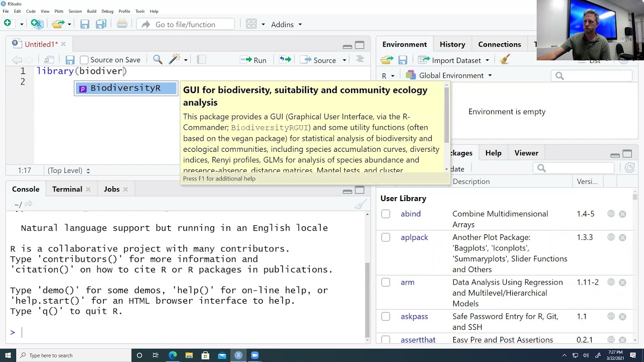Expand the workspace panes dropdown arrow
This screenshot has height=362, width=644.
coord(263,24)
